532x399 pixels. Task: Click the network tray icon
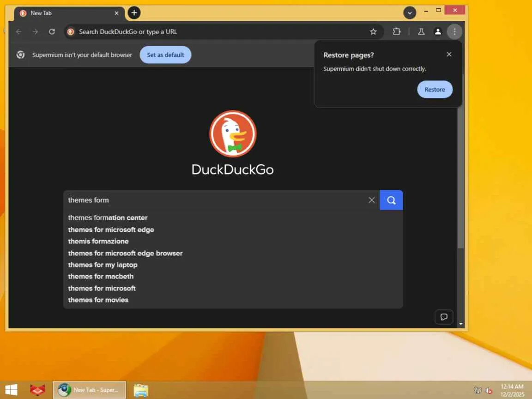[x=478, y=391]
